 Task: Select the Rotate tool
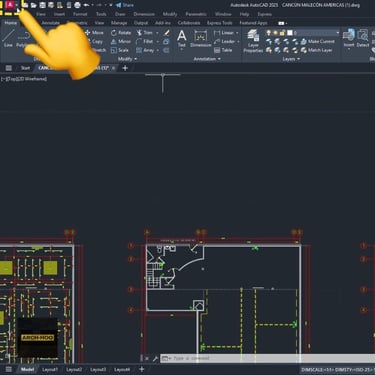click(x=121, y=33)
